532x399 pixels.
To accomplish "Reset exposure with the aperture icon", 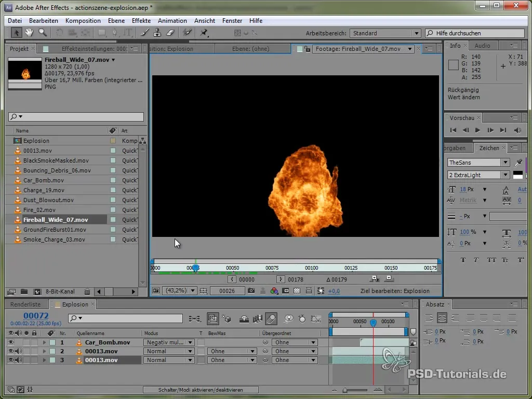I will tap(321, 291).
